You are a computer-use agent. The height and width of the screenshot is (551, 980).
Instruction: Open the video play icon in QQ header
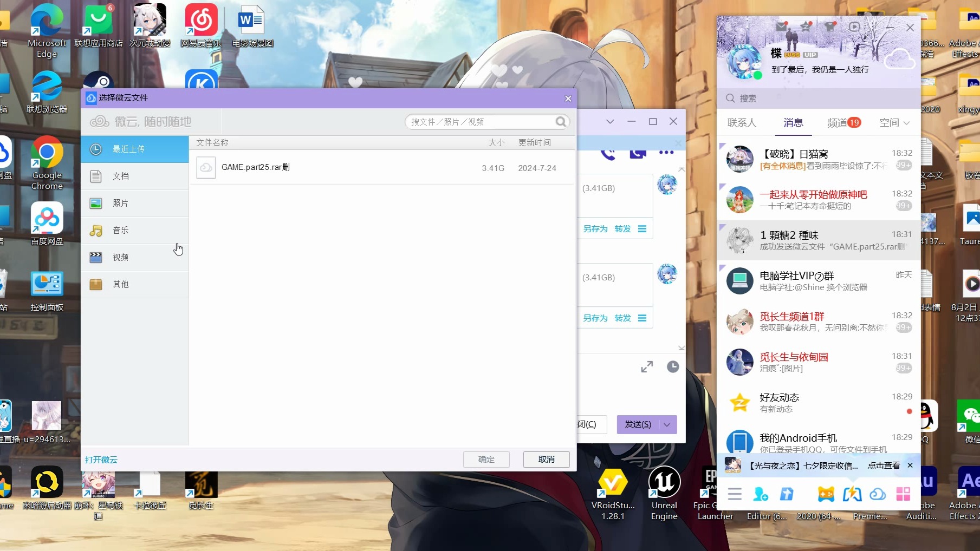[854, 26]
